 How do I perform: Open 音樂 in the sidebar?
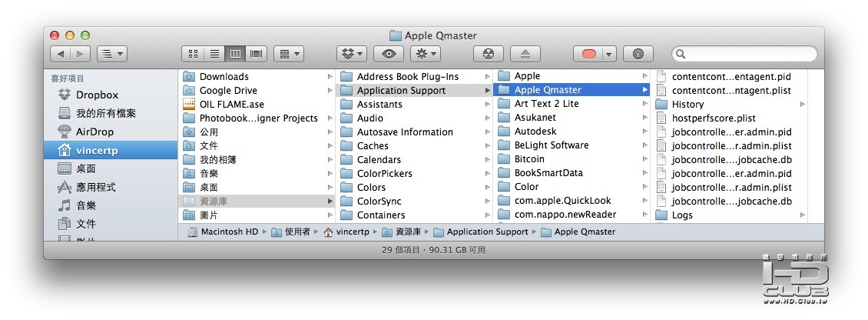tap(111, 205)
